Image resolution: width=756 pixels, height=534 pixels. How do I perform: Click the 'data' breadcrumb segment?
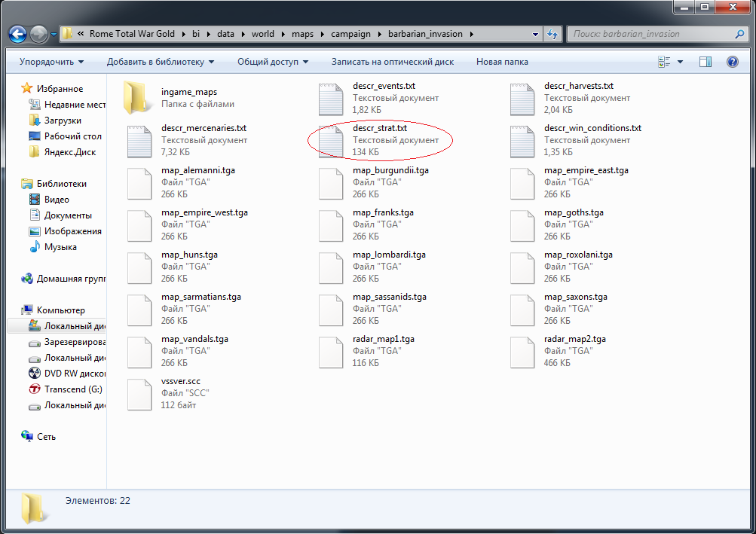point(225,34)
